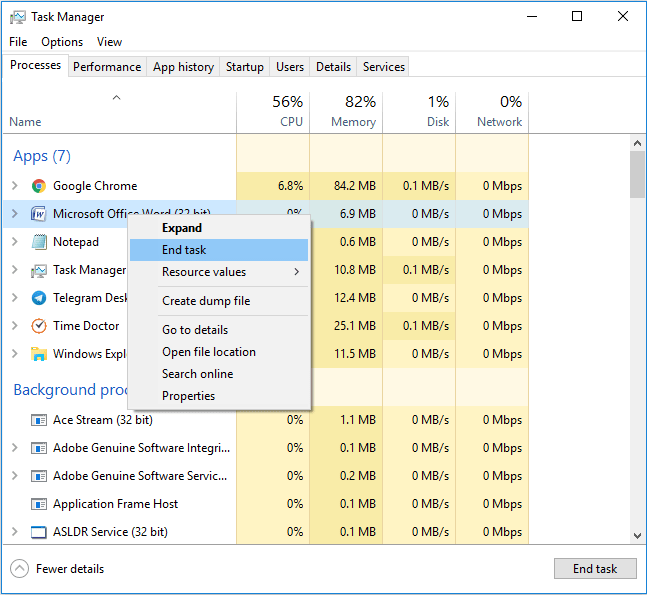Click the Notepad process icon

[39, 242]
